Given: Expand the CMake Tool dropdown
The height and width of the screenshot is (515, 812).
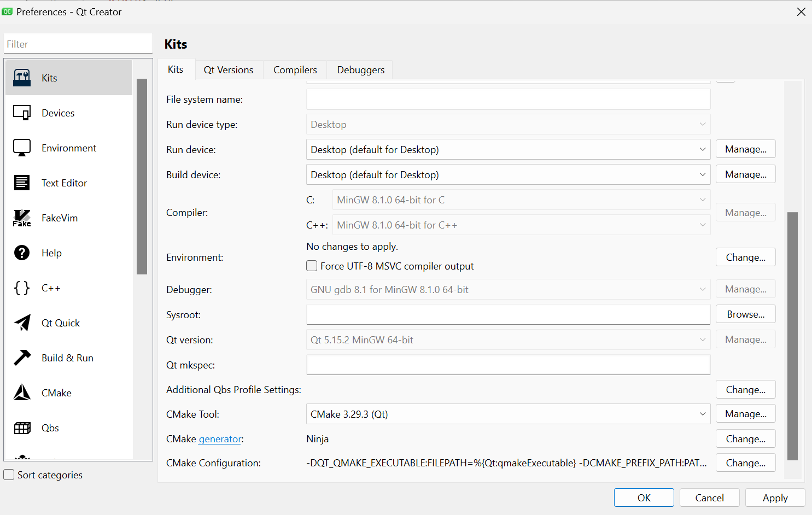Looking at the screenshot, I should point(508,414).
